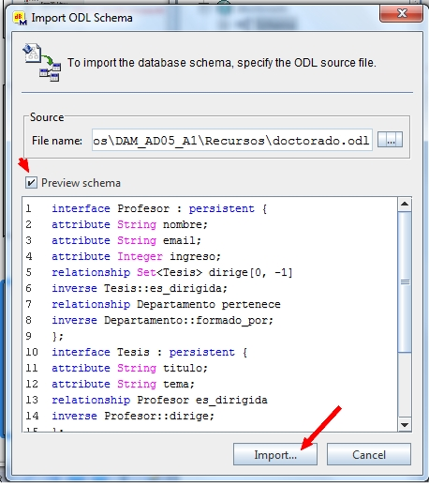Click line 'relationship Set<Tesis> dirige[0, -1]'
429x483 pixels.
coord(172,273)
